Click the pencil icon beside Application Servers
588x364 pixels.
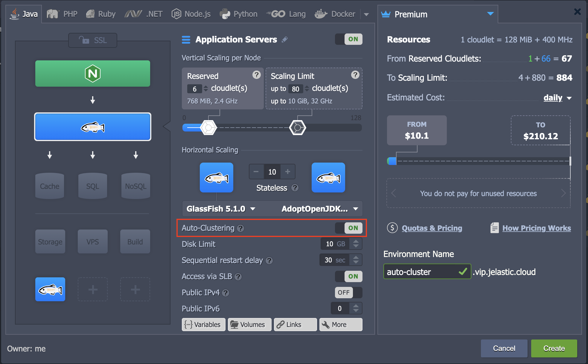285,39
